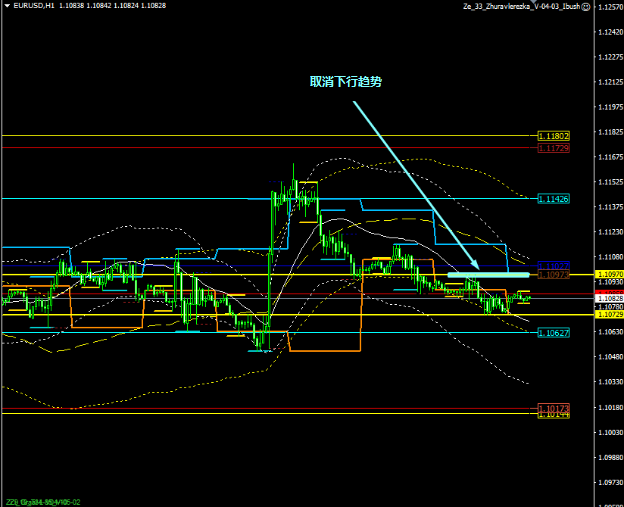
Task: Click the triangle arrow before EURUSD,H1
Action: click(x=7, y=6)
